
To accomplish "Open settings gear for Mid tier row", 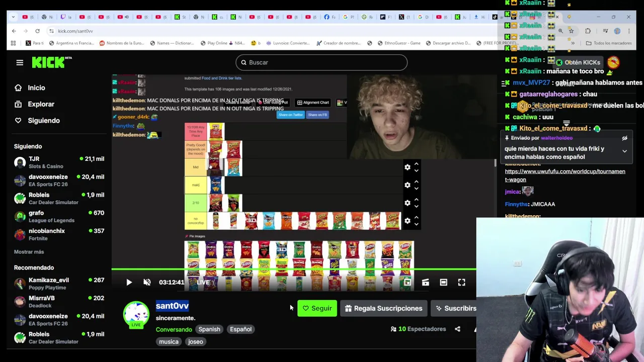I will click(x=408, y=167).
